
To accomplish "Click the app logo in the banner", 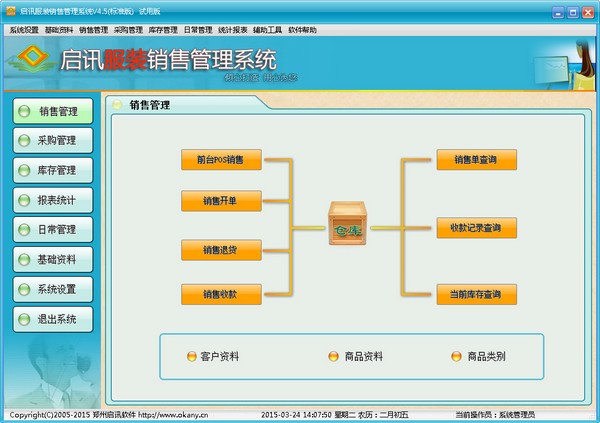I will click(x=31, y=59).
